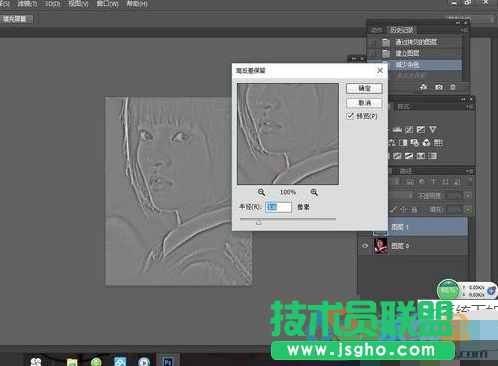Cancel High Pass with 取消 button

(x=364, y=103)
